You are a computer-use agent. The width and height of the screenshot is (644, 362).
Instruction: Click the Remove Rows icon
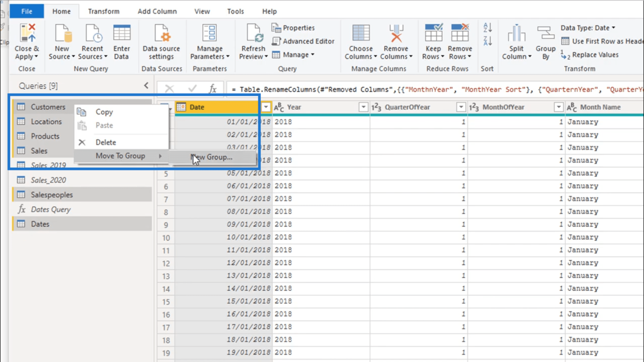(x=460, y=33)
